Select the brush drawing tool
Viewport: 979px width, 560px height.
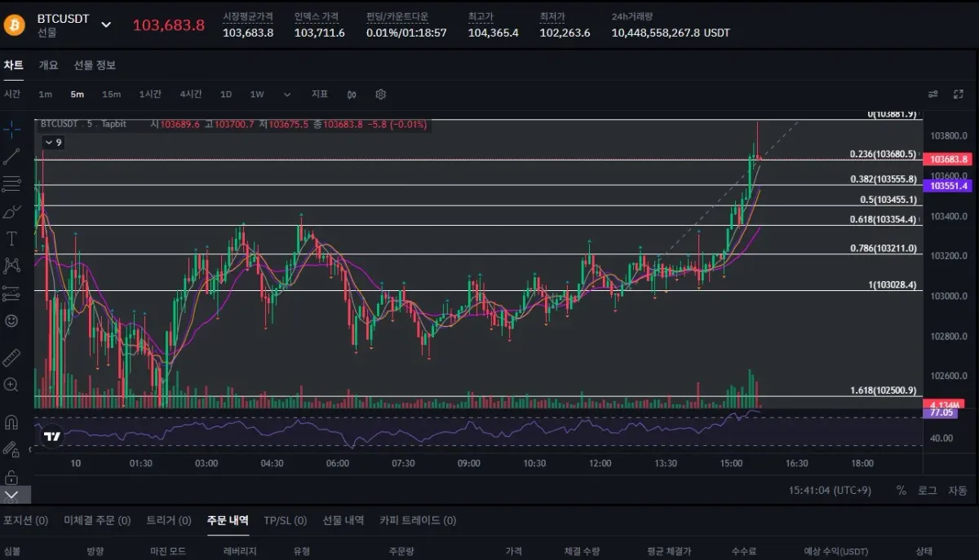pyautogui.click(x=11, y=212)
